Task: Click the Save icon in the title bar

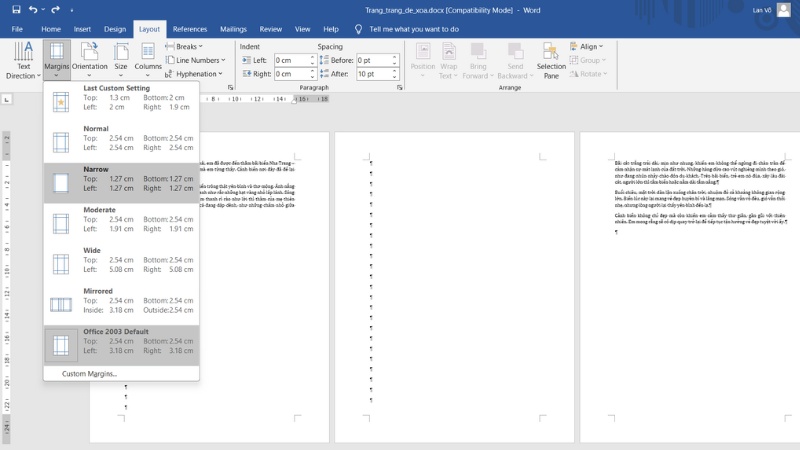Action: tap(14, 9)
